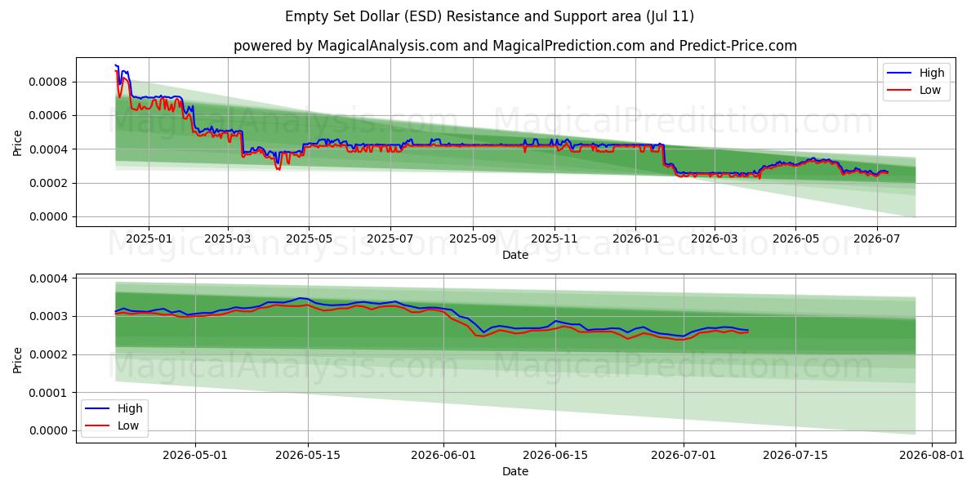
Task: Click 'Low' label in bottom chart legend
Action: click(128, 425)
